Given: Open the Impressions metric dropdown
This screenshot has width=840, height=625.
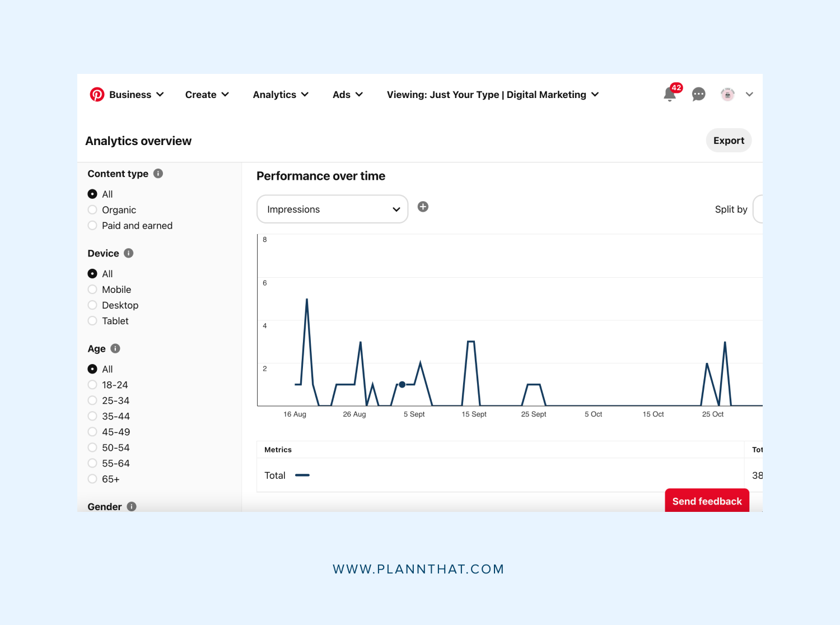Looking at the screenshot, I should click(332, 209).
